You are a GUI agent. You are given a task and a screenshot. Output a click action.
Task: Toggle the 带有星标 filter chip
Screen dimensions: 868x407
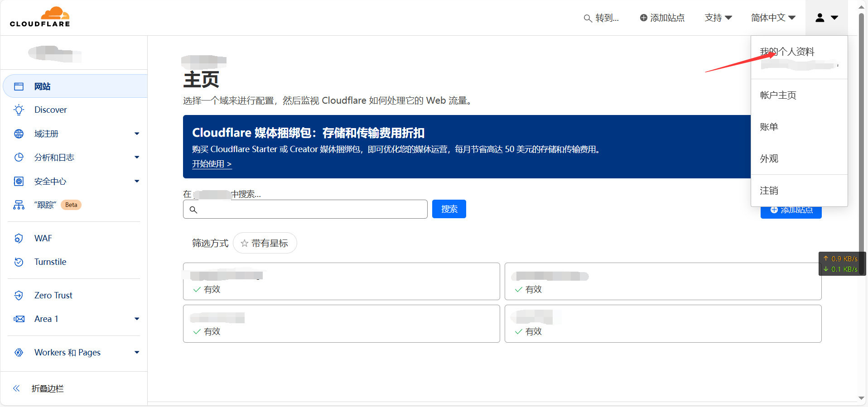click(x=265, y=243)
